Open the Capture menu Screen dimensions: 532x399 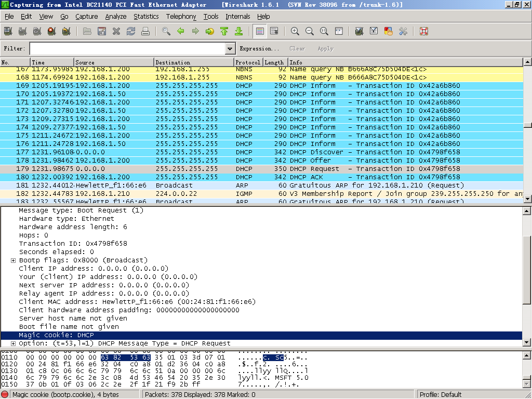pyautogui.click(x=87, y=16)
